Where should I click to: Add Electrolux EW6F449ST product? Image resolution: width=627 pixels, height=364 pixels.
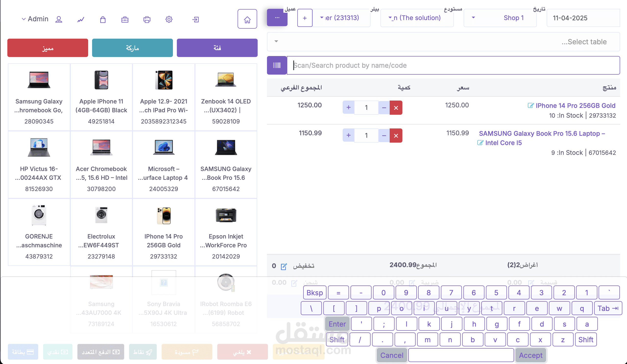(101, 232)
